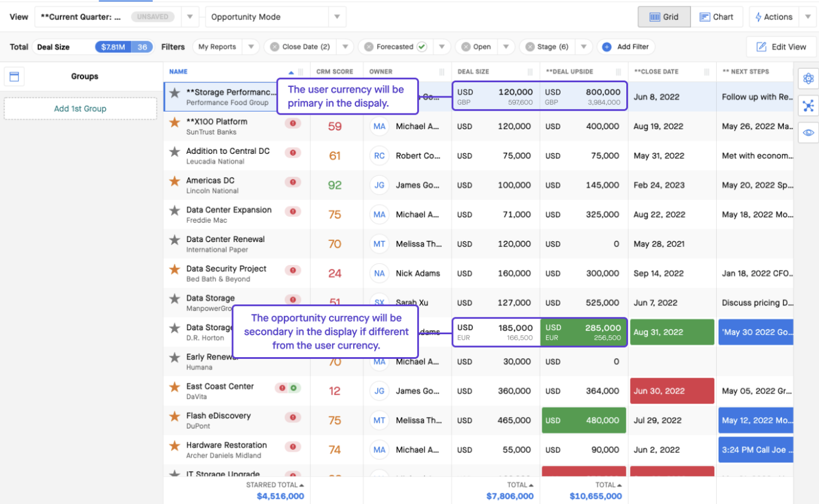The height and width of the screenshot is (504, 819).
Task: Toggle star for Flash eDiscovery
Action: pos(174,416)
